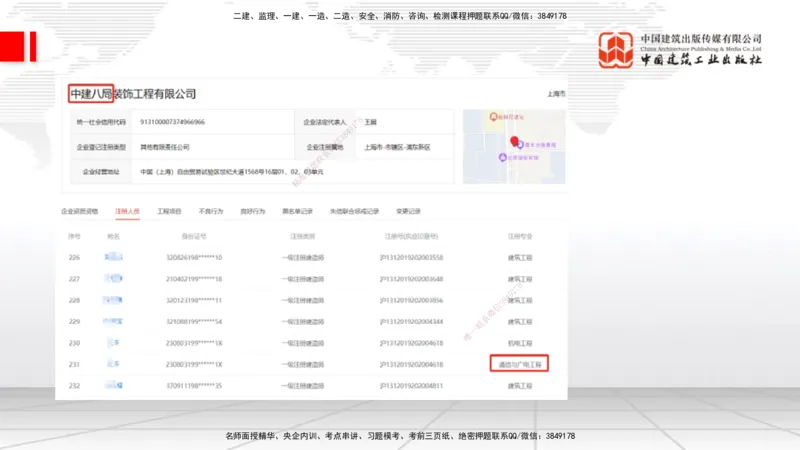The image size is (800, 450).
Task: Click 通信与广电工程 specialty in row 231
Action: coord(519,365)
